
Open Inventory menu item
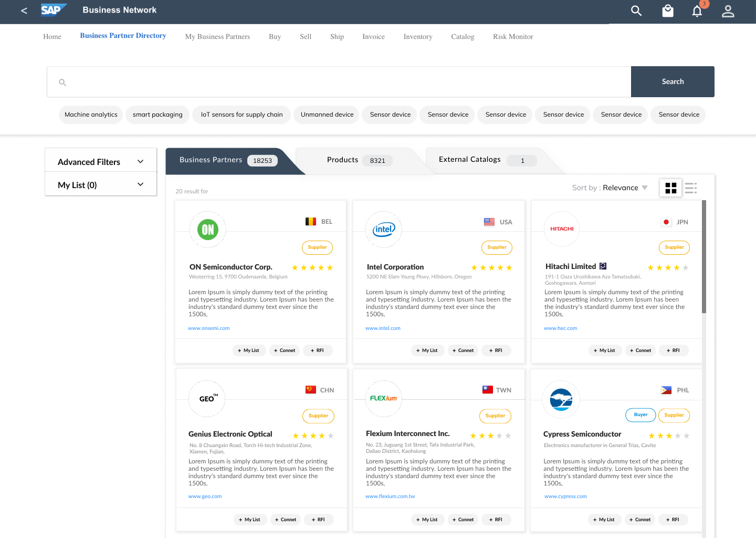[x=418, y=37]
